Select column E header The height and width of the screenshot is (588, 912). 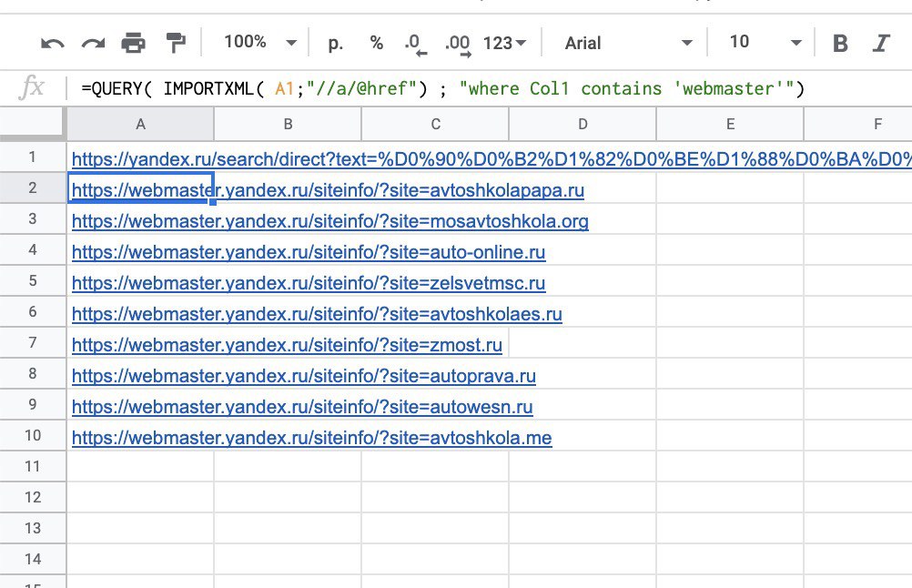pos(731,124)
